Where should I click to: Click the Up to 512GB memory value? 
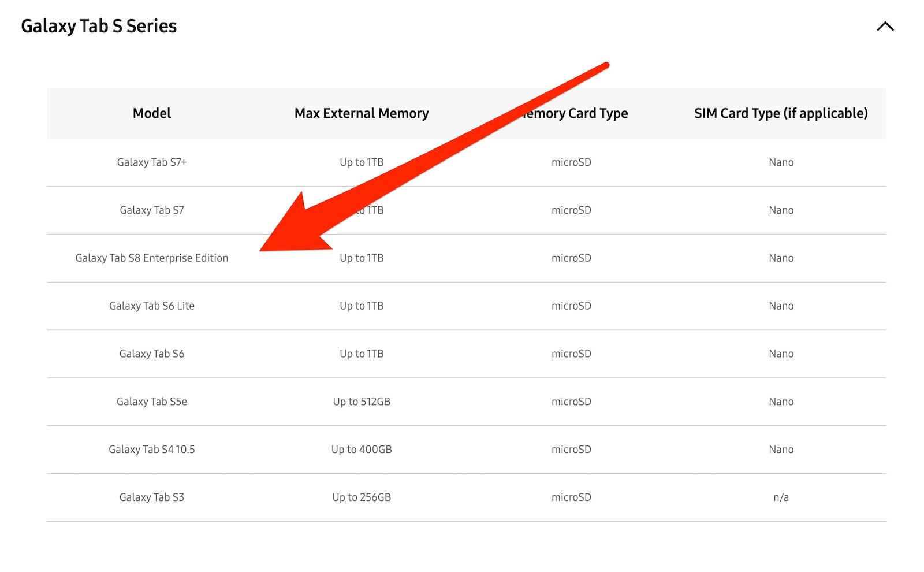(x=362, y=402)
